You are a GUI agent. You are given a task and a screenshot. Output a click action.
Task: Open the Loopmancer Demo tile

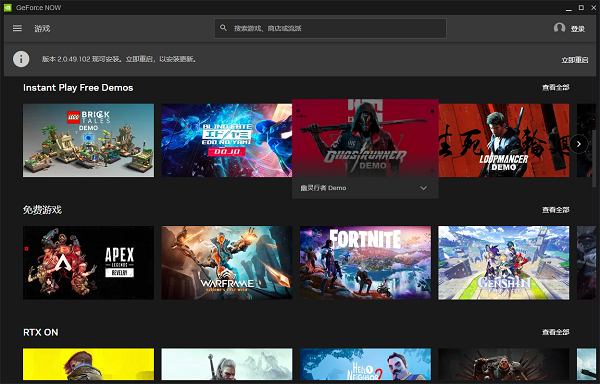pos(504,140)
